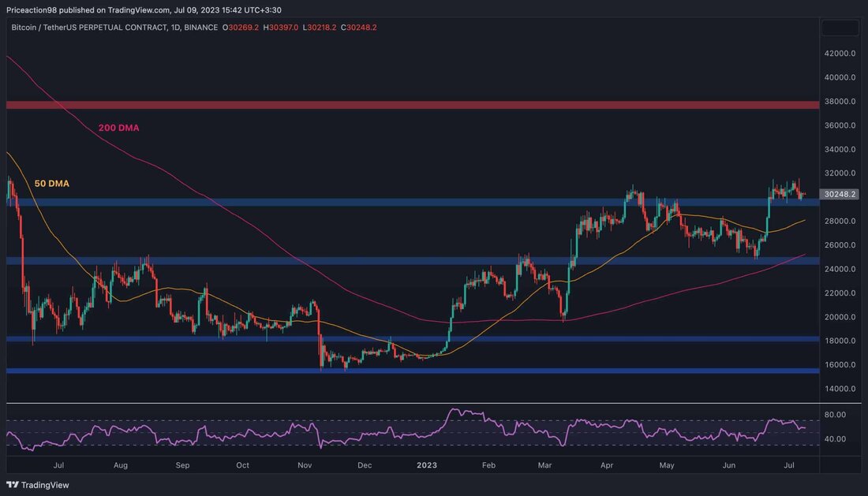Click the Apr time axis label

tap(607, 465)
